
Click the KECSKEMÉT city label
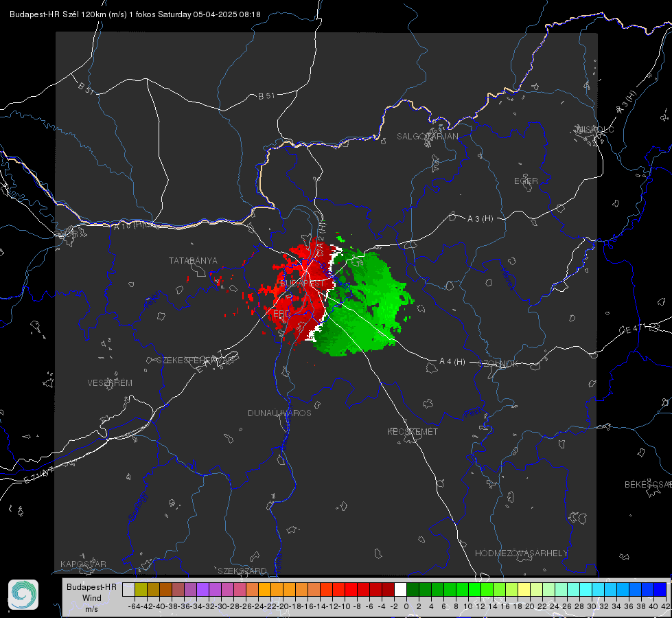click(413, 431)
